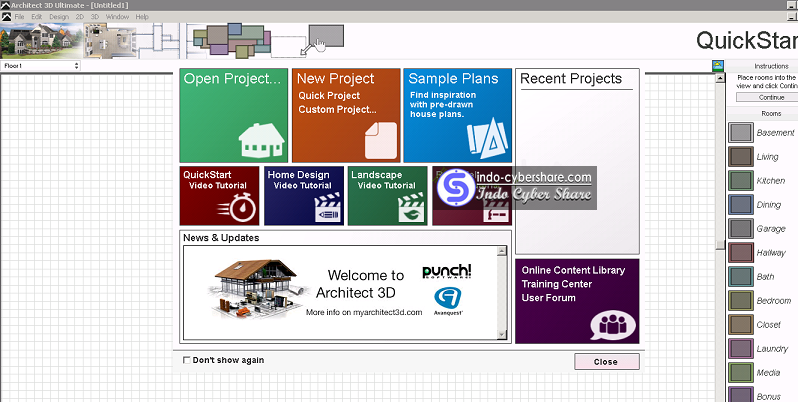
Task: Click the green house icon
Action: [262, 140]
